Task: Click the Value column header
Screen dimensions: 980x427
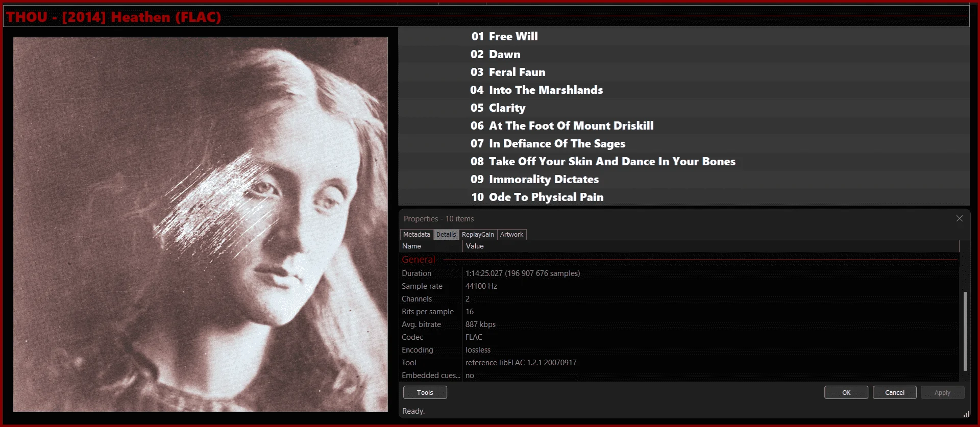Action: [711, 246]
